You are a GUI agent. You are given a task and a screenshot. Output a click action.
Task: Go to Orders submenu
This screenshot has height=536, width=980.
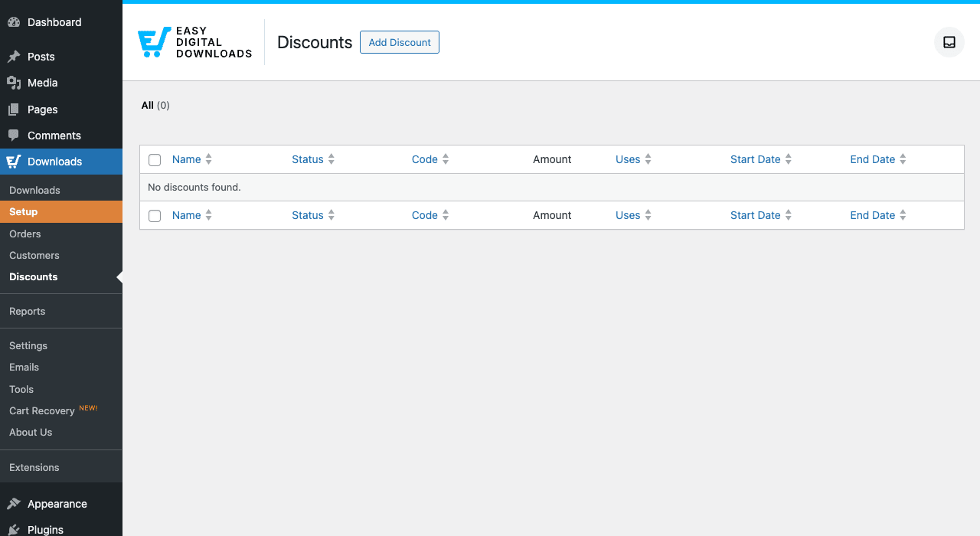[x=61, y=234]
